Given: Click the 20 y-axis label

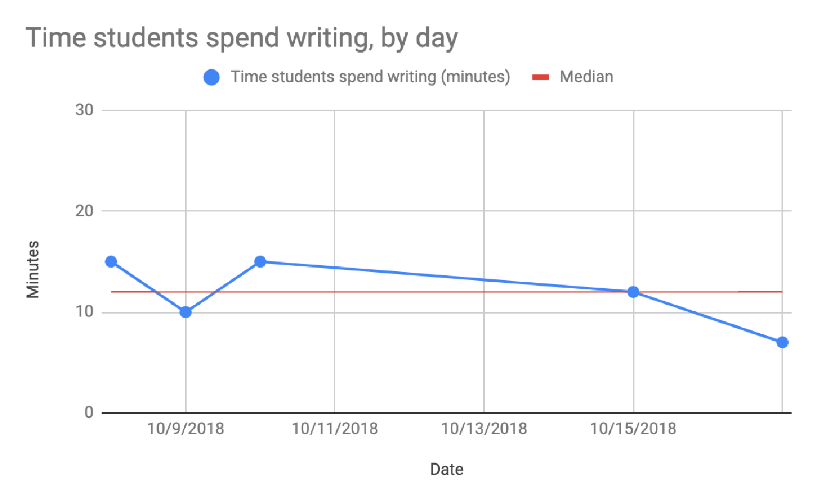Looking at the screenshot, I should click(x=84, y=211).
